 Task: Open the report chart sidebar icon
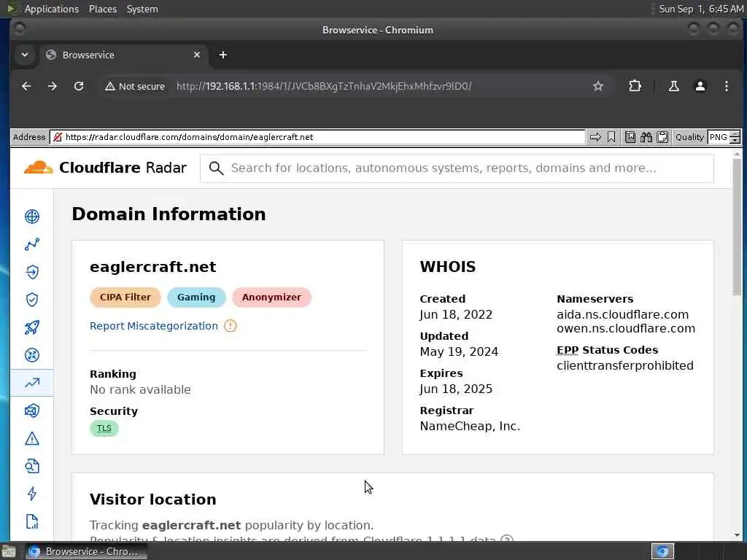tap(32, 521)
